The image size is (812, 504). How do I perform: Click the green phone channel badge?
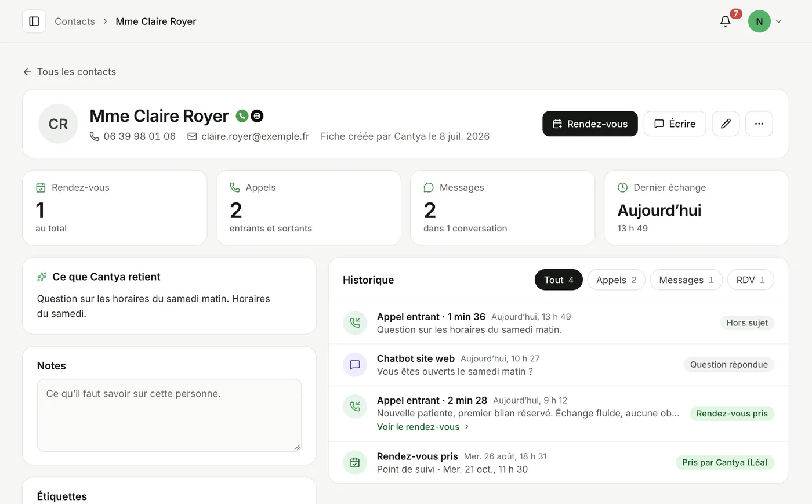tap(242, 116)
